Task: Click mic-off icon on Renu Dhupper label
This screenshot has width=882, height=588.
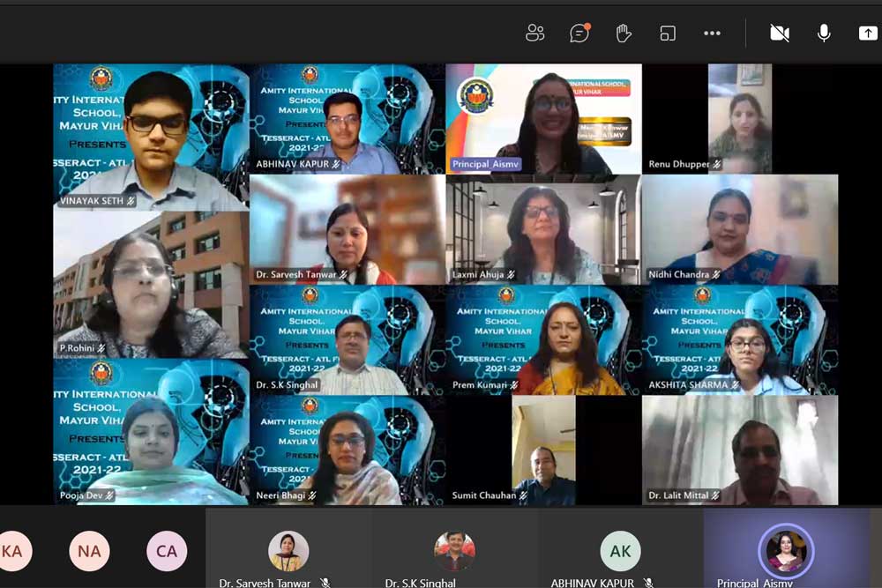Action: coord(716,164)
